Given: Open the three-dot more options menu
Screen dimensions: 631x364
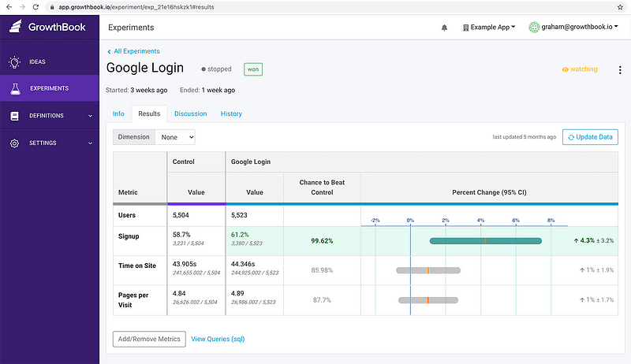Looking at the screenshot, I should tap(620, 70).
